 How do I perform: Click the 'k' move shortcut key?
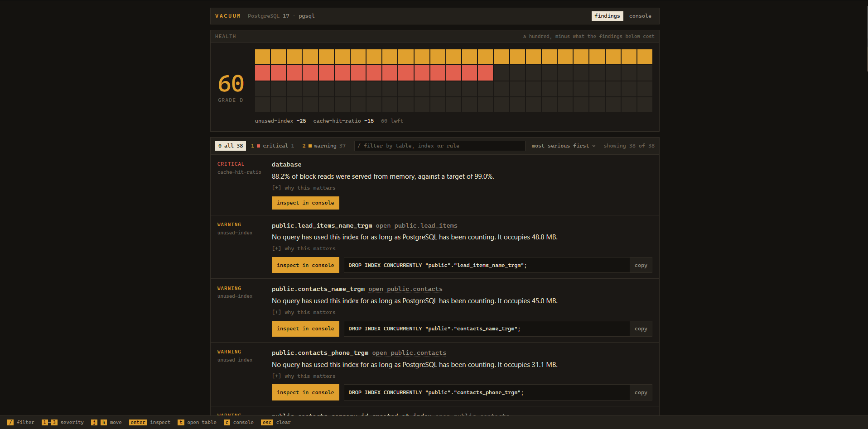(104, 422)
